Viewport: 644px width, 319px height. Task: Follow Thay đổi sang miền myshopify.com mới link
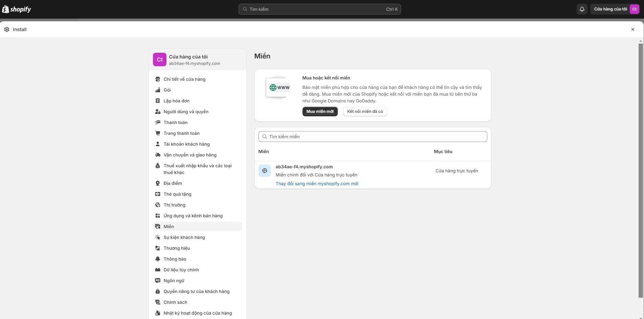(317, 183)
